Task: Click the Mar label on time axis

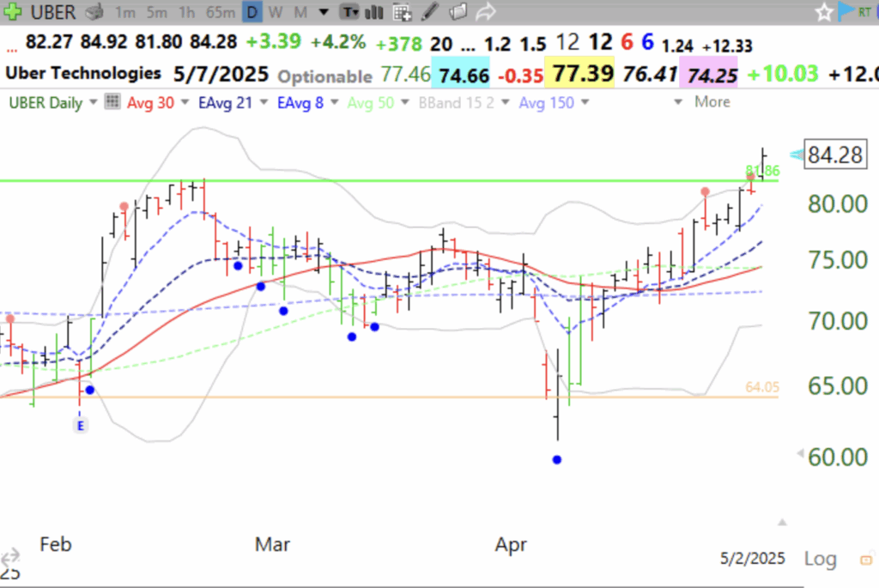Action: [272, 544]
